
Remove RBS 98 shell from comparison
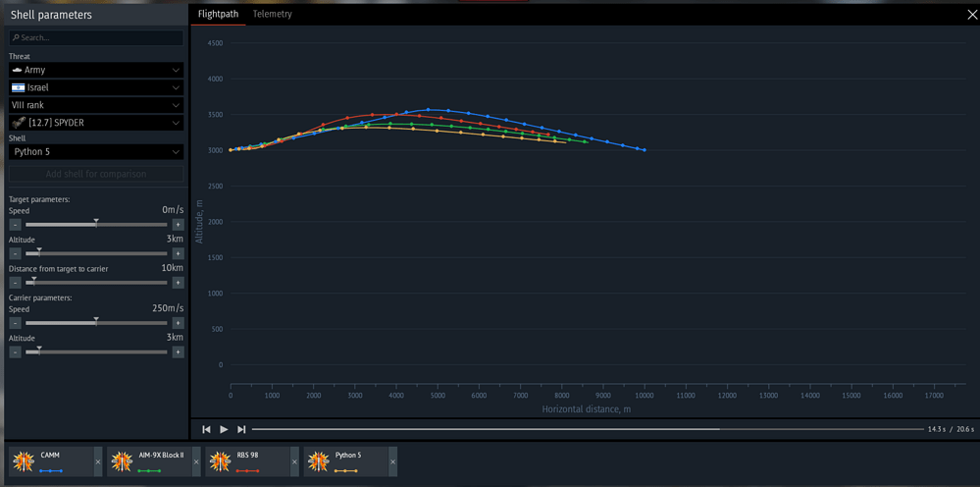point(294,462)
